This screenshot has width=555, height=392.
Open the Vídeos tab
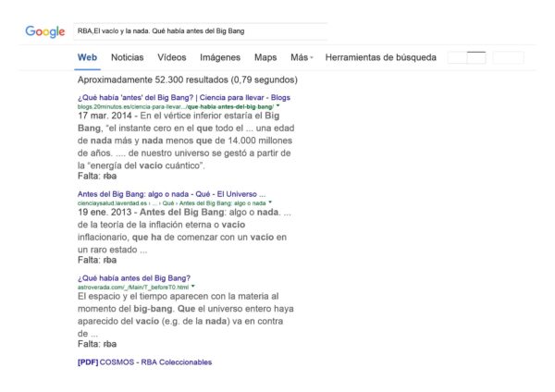[x=172, y=57]
